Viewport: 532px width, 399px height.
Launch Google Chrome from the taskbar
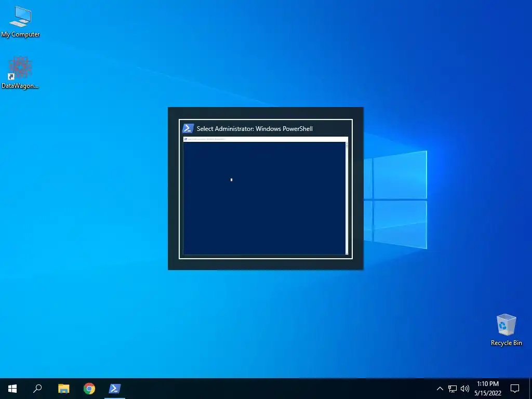pyautogui.click(x=89, y=389)
